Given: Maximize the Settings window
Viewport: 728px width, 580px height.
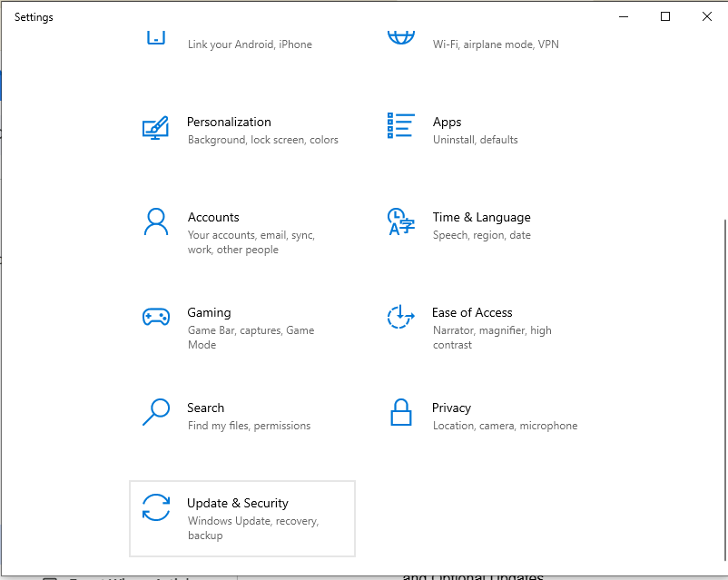Looking at the screenshot, I should coord(665,16).
